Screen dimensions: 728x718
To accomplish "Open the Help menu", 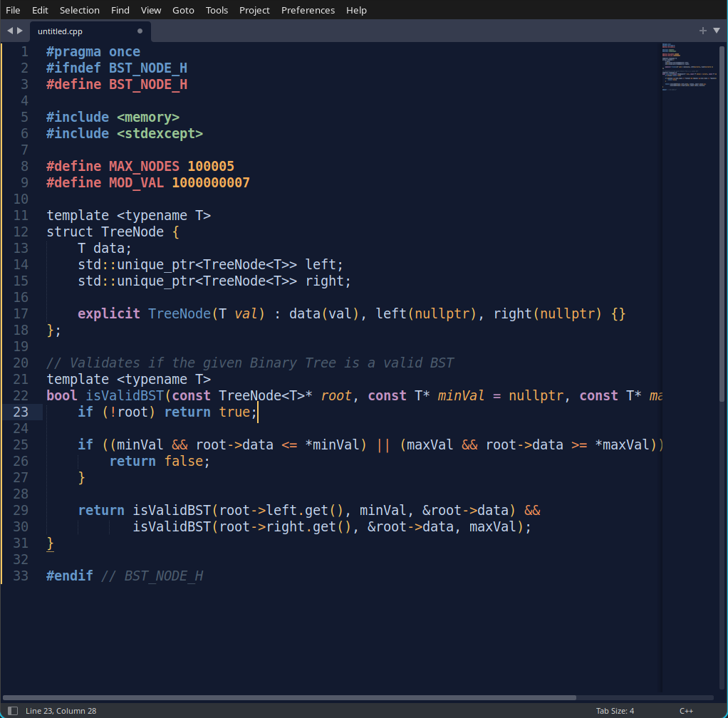I will (356, 10).
